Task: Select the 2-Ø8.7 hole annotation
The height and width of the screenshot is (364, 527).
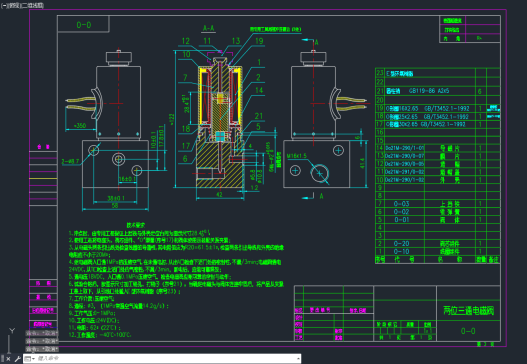Action: (70, 161)
